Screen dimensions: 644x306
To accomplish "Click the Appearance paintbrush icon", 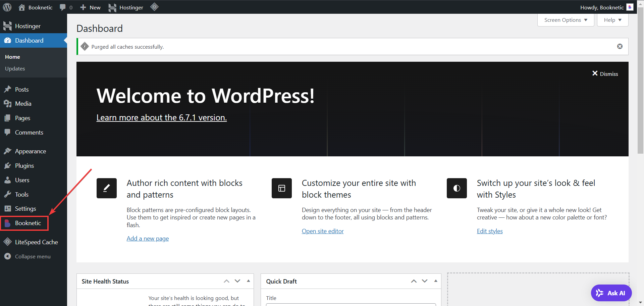I will 7,151.
